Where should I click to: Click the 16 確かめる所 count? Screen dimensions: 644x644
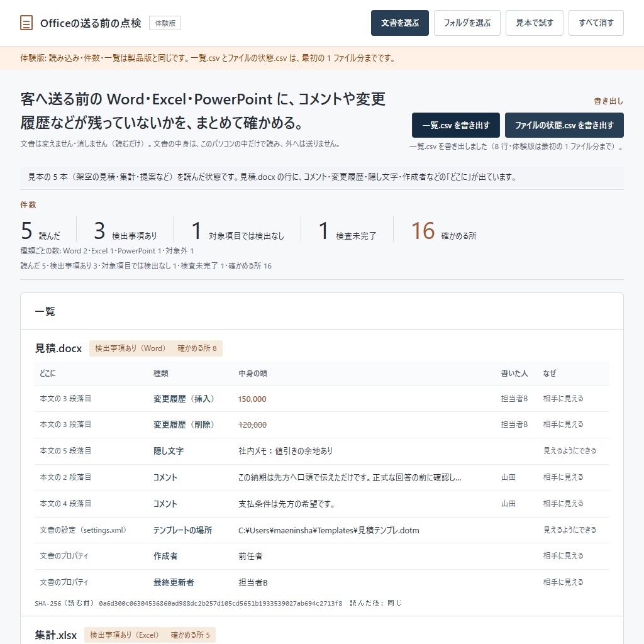[x=443, y=231]
